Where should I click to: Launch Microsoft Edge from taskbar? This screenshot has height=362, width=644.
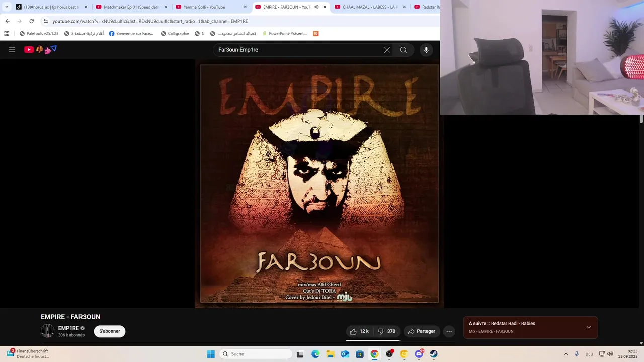click(315, 354)
